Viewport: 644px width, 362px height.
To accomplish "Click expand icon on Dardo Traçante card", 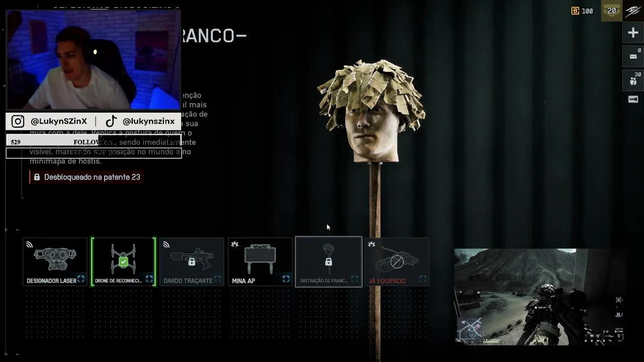I will click(x=217, y=279).
